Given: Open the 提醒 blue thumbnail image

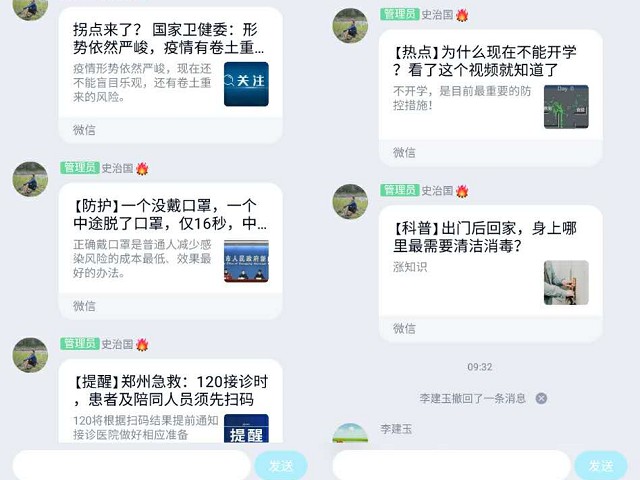Looking at the screenshot, I should click(x=246, y=429).
